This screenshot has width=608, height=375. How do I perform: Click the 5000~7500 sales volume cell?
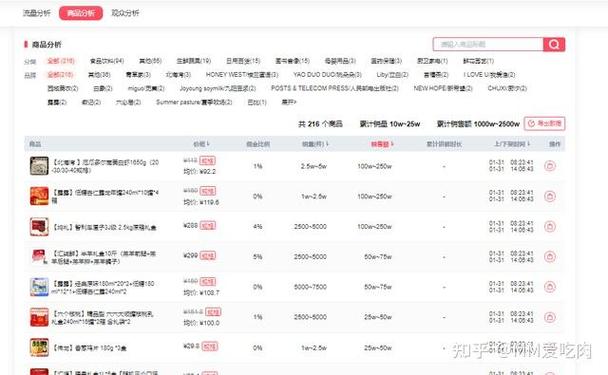[x=310, y=287]
